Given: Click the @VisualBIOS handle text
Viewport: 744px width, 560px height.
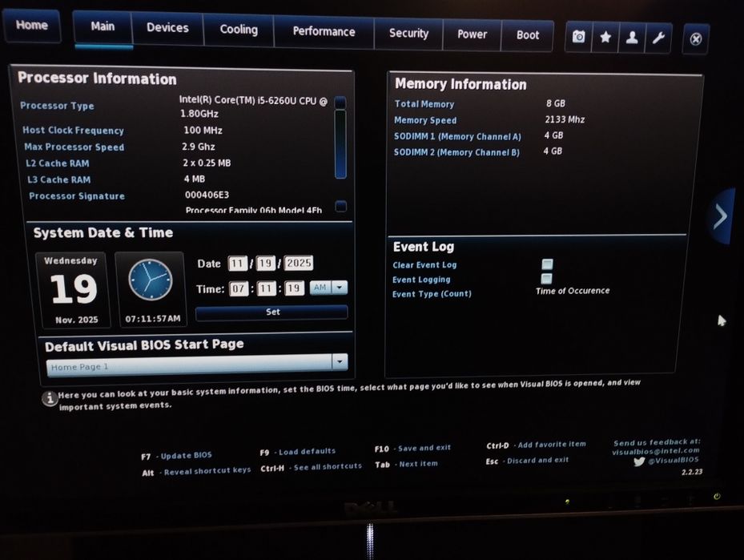Looking at the screenshot, I should point(674,460).
